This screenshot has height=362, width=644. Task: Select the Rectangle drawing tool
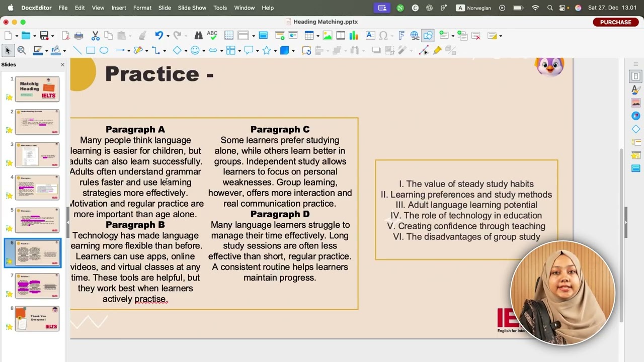pyautogui.click(x=91, y=50)
